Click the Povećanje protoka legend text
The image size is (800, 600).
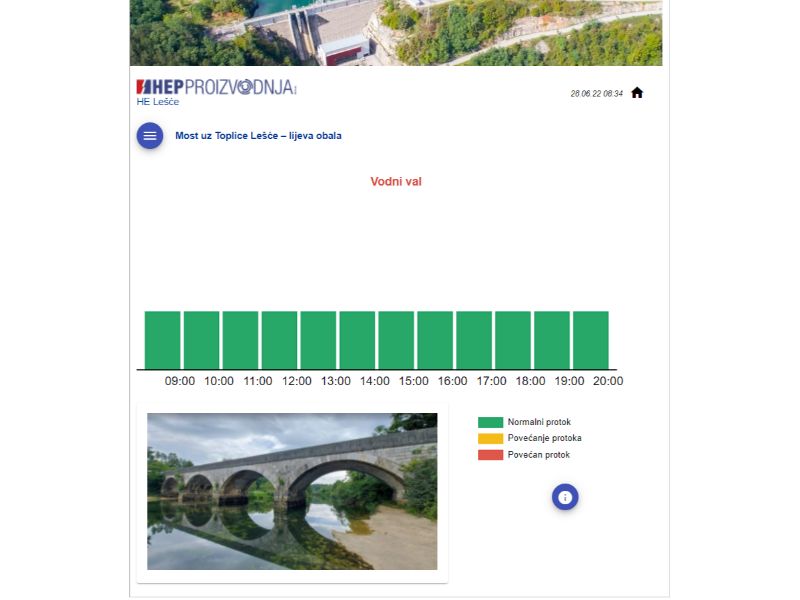click(544, 438)
